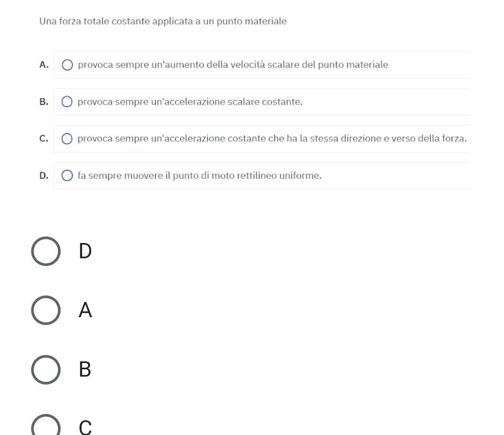Choose the small circle beside 'accelerazione scalare costante'
The image size is (504, 435).
click(67, 102)
